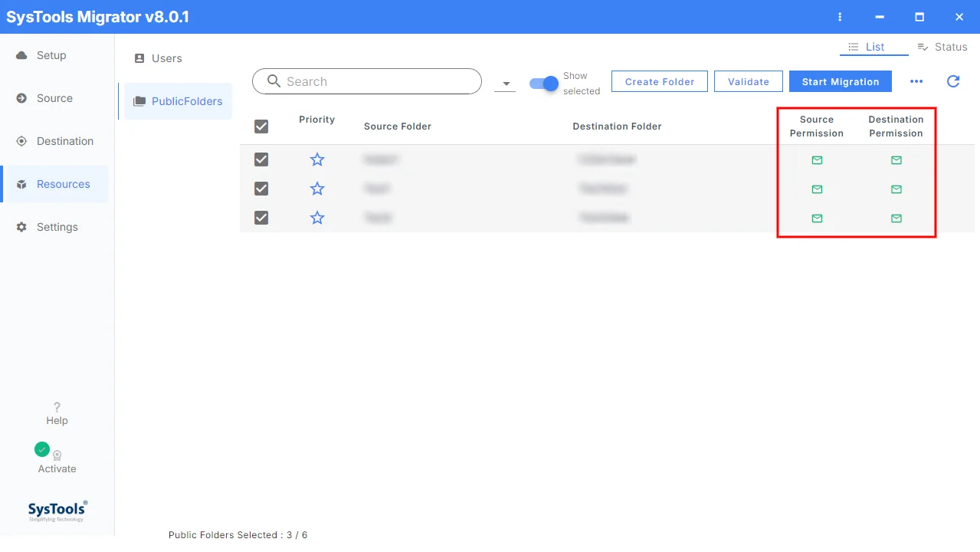Click Destination Permission mail icon in first row
The height and width of the screenshot is (552, 980).
point(896,160)
